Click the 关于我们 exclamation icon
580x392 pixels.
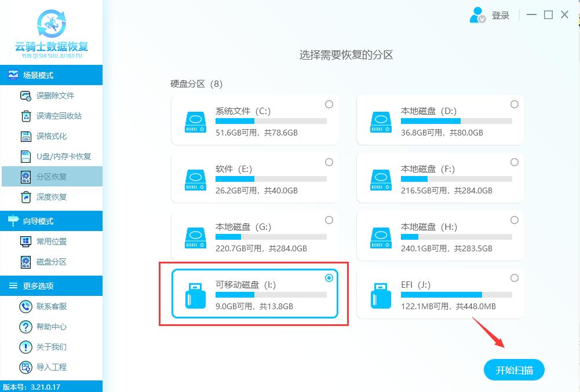click(25, 347)
